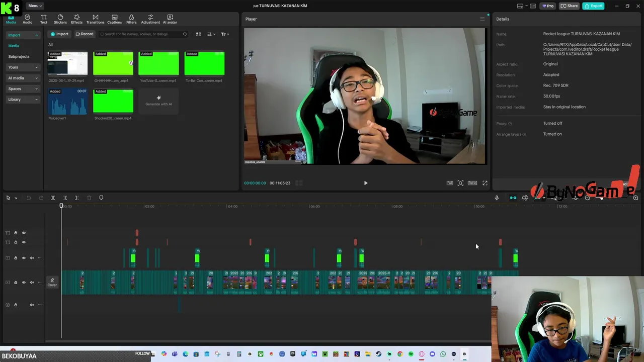Hide the second text track with eye icon
Screen dimensions: 644x362
click(24, 242)
